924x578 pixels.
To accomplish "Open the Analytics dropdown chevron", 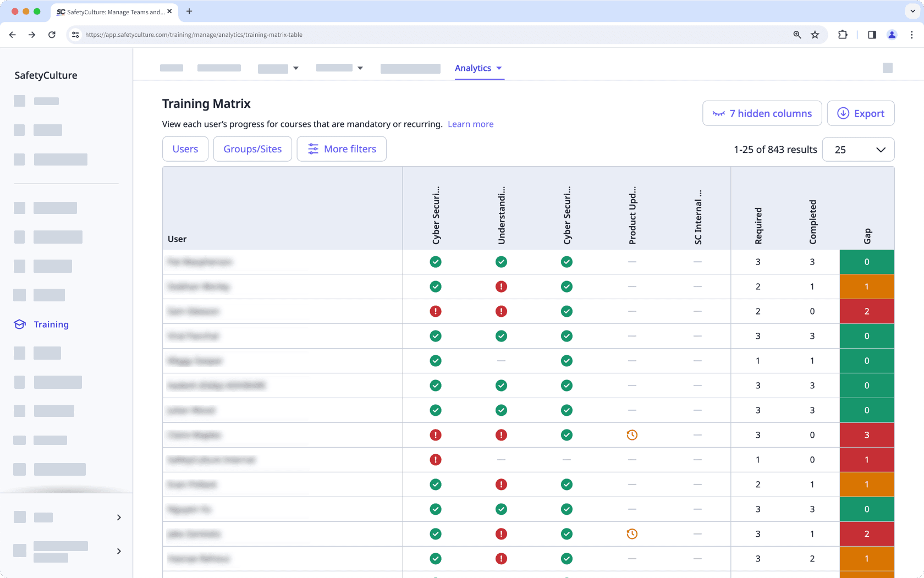I will (x=499, y=68).
